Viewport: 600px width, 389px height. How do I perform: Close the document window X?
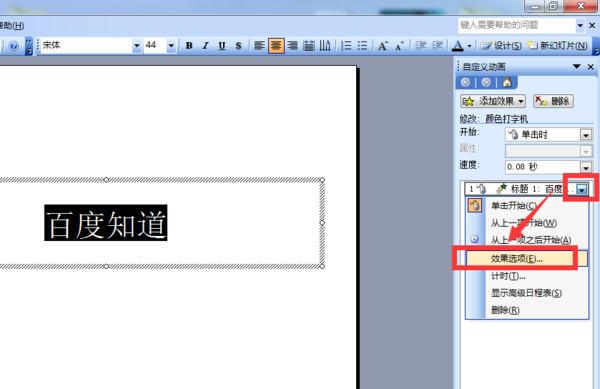(592, 26)
